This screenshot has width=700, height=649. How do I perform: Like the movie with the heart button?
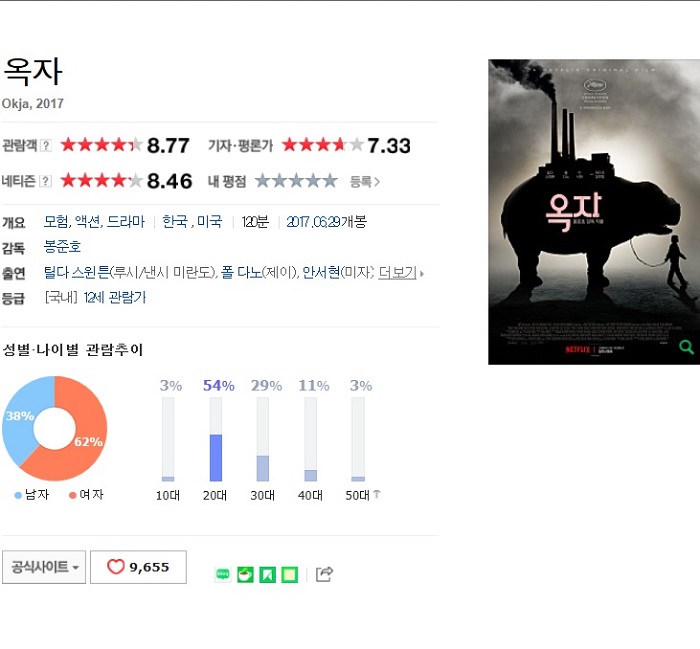point(138,567)
